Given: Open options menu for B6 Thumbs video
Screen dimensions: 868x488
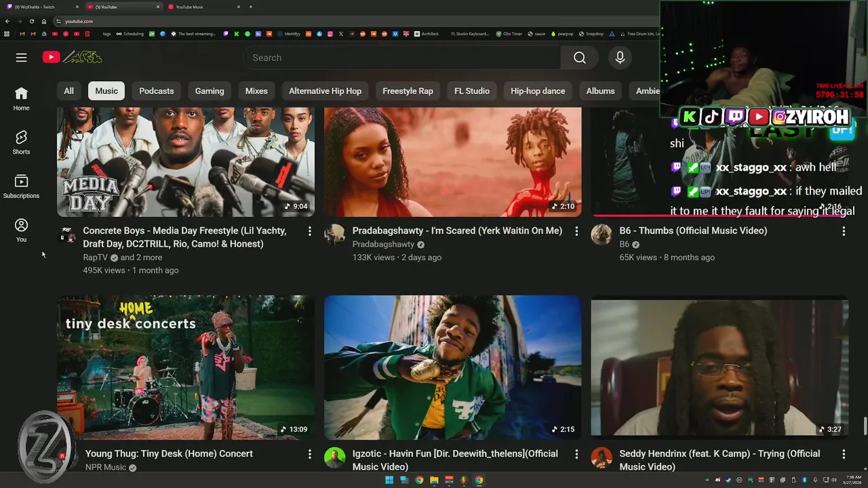Looking at the screenshot, I should 844,231.
